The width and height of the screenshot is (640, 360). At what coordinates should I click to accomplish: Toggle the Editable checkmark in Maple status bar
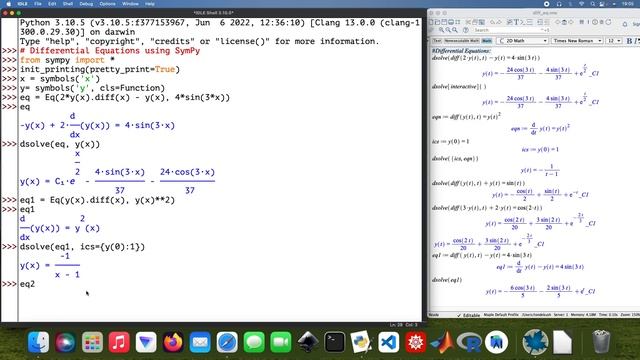pyautogui.click(x=469, y=315)
